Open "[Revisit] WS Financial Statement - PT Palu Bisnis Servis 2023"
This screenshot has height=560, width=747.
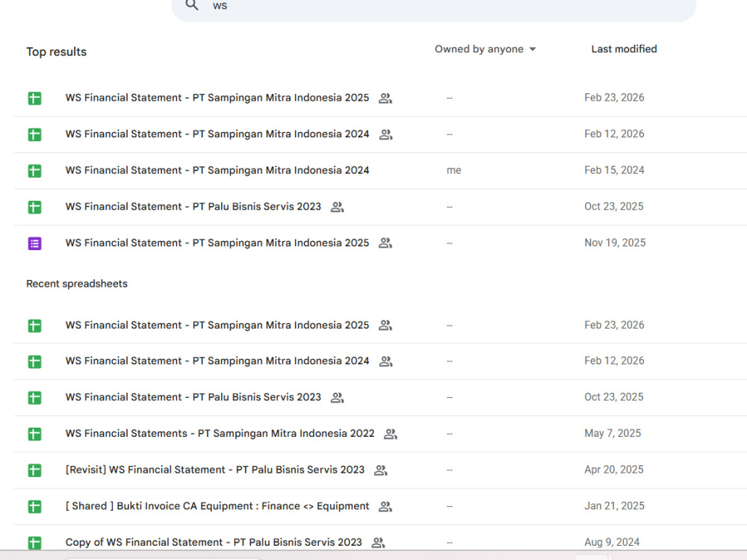tap(215, 470)
